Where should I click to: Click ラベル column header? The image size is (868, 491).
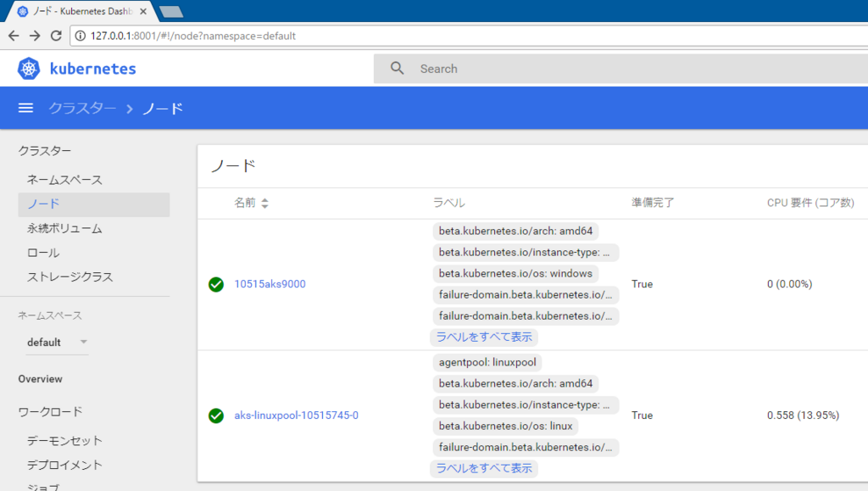coord(449,204)
